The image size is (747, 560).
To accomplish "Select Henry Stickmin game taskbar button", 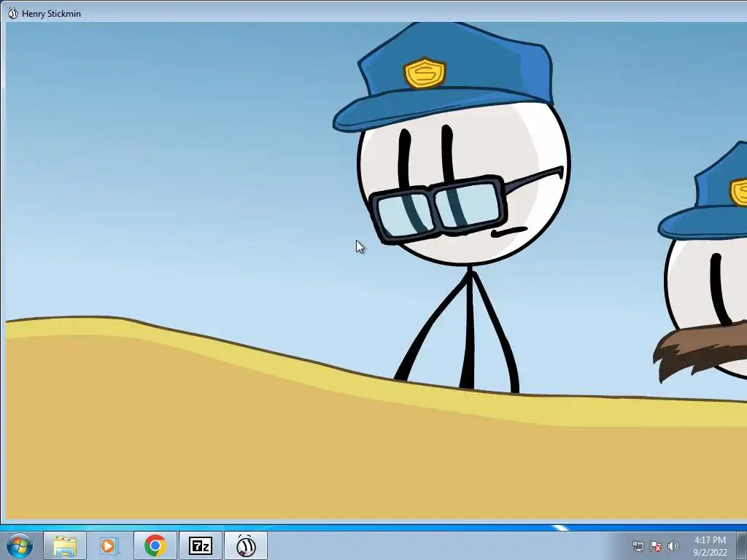I will [x=246, y=545].
